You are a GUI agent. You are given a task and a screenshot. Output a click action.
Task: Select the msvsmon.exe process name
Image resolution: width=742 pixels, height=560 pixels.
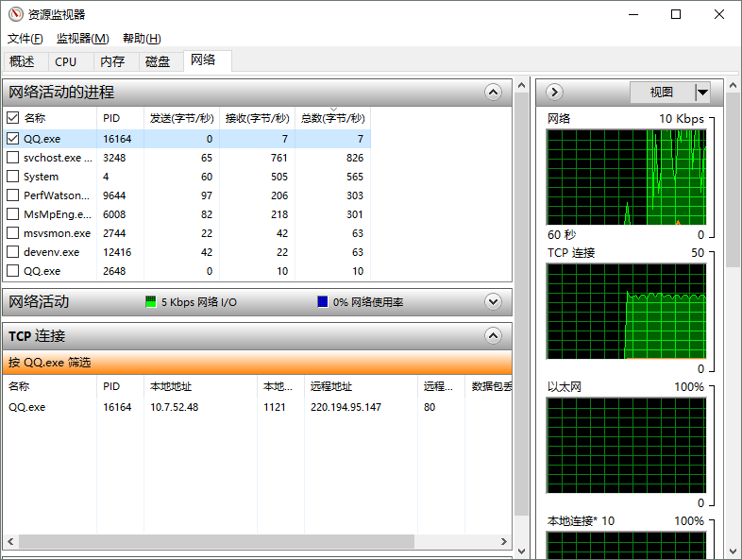tap(57, 233)
